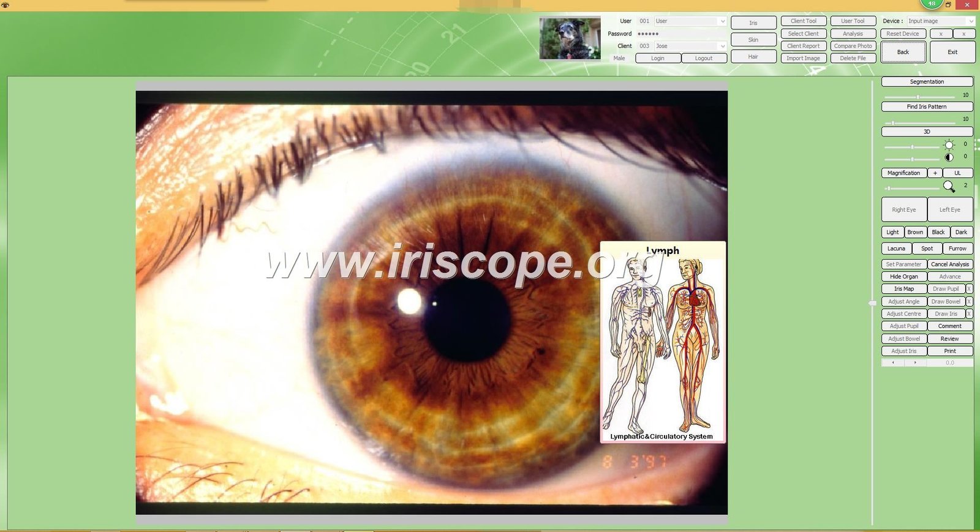This screenshot has height=532, width=980.
Task: Switch to the Skin mode
Action: point(753,40)
